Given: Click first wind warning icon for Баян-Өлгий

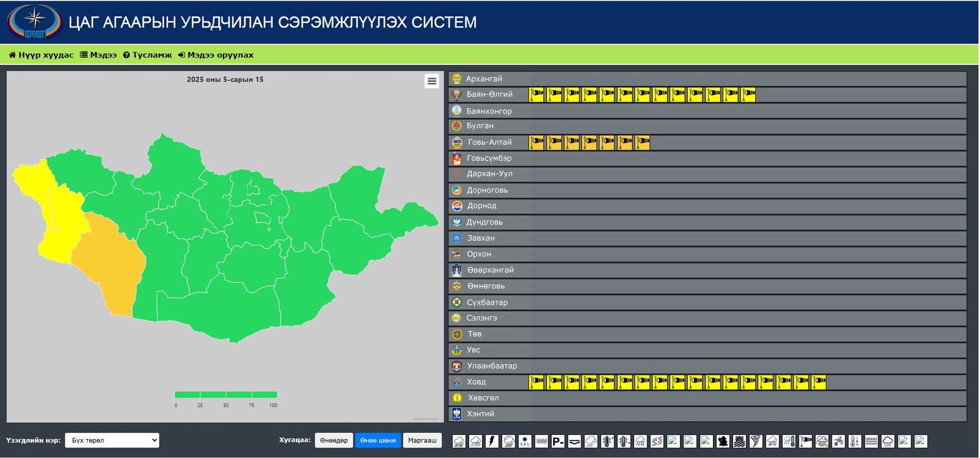Looking at the screenshot, I should click(537, 94).
